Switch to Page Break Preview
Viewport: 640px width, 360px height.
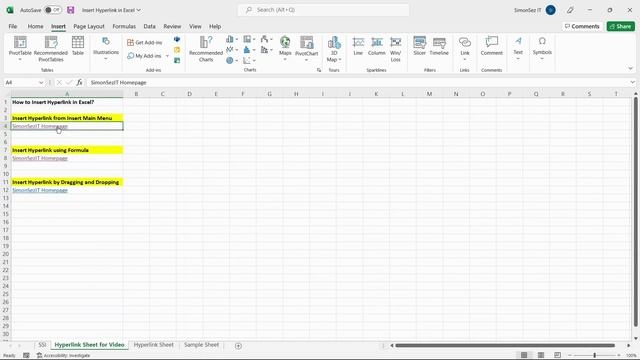[558, 355]
